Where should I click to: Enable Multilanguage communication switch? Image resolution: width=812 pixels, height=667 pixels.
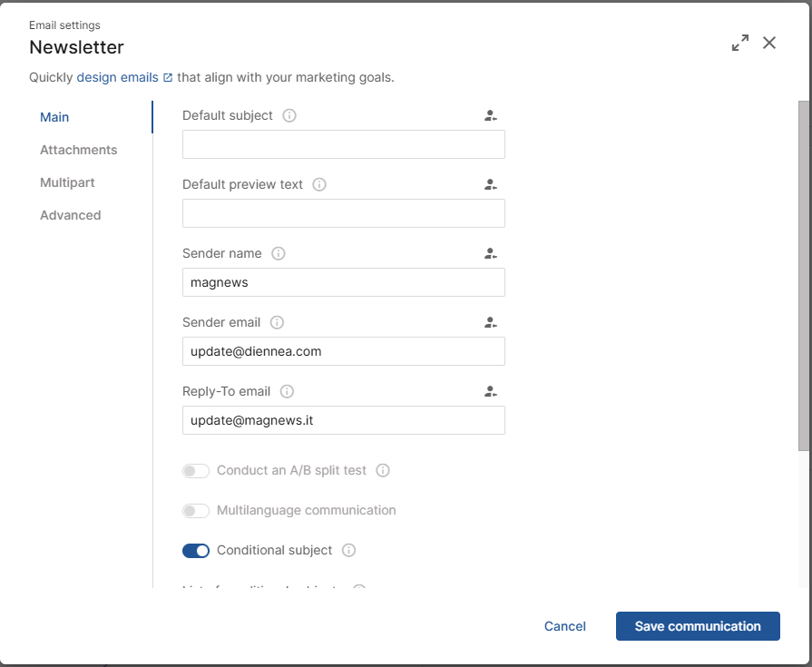[x=196, y=511]
